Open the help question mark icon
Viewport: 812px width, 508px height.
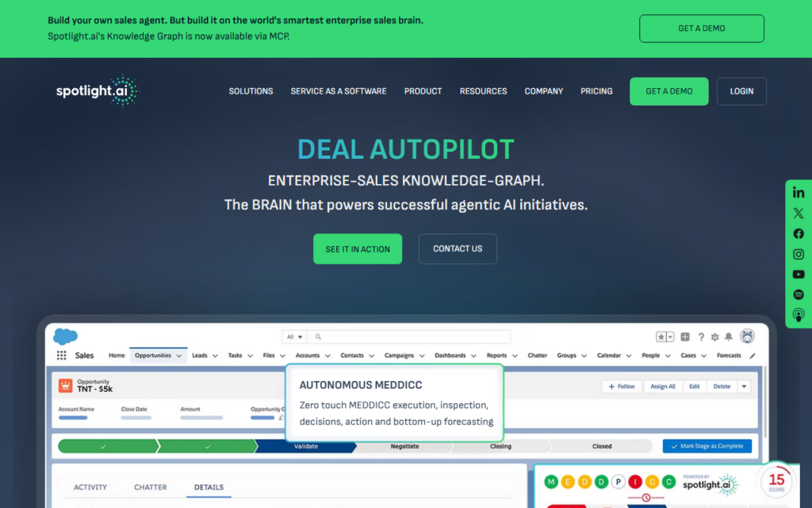701,337
